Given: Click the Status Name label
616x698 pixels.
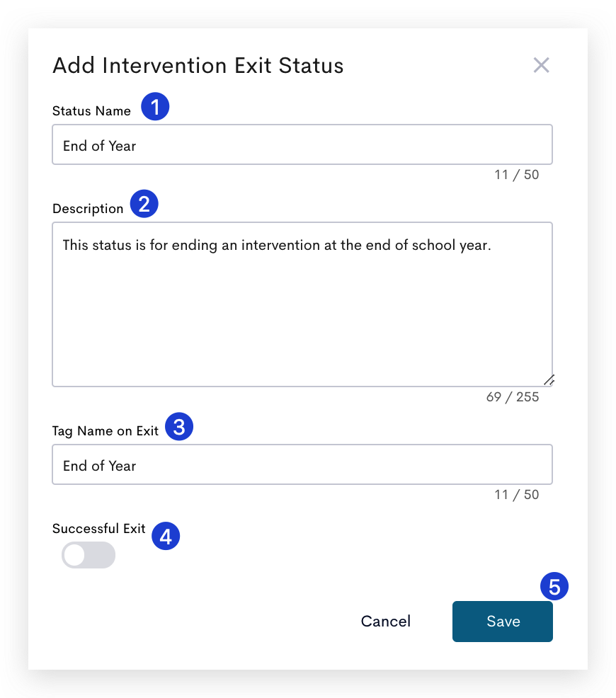Looking at the screenshot, I should click(x=91, y=111).
